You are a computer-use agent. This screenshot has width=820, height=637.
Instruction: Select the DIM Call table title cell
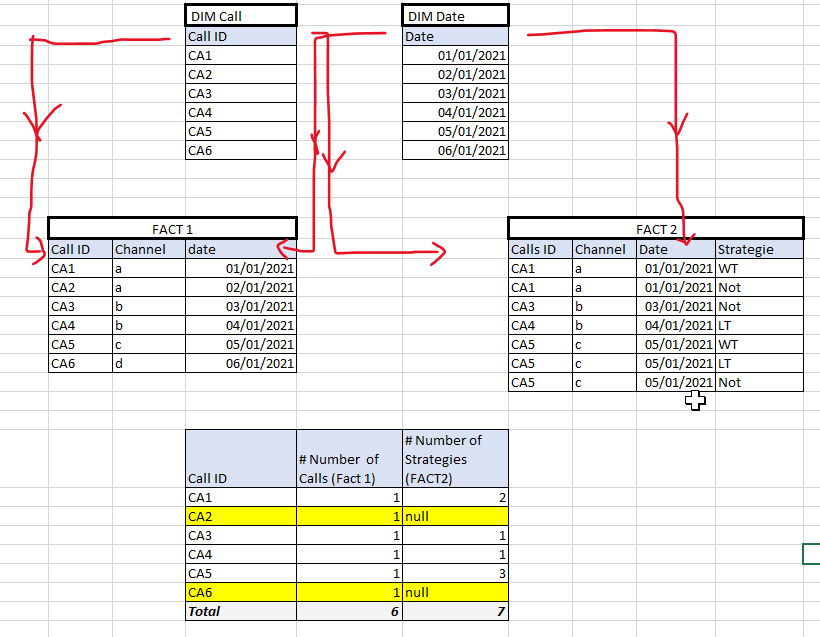[241, 16]
